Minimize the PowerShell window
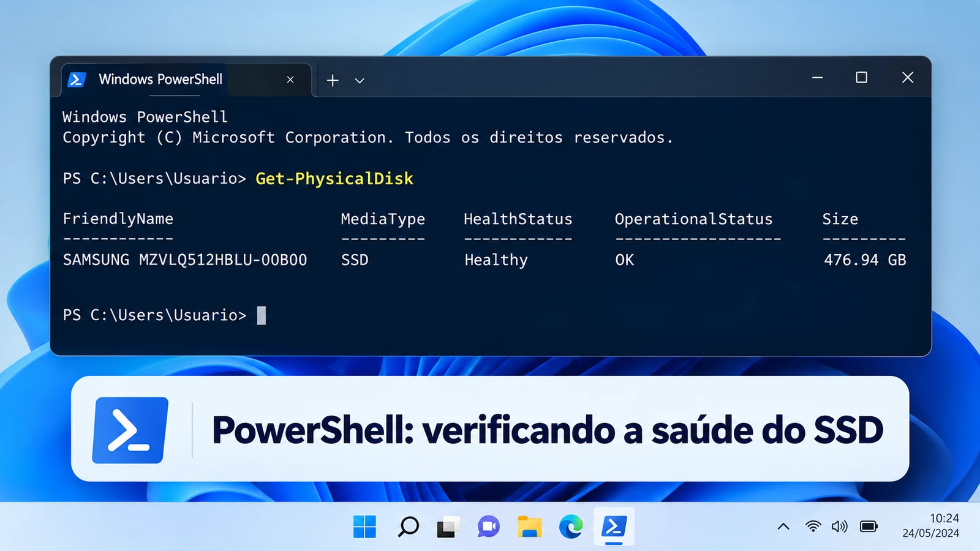 (817, 78)
